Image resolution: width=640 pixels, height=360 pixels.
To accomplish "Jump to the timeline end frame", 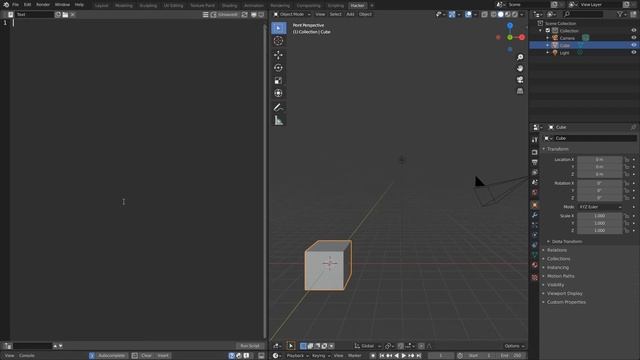I will (x=419, y=356).
